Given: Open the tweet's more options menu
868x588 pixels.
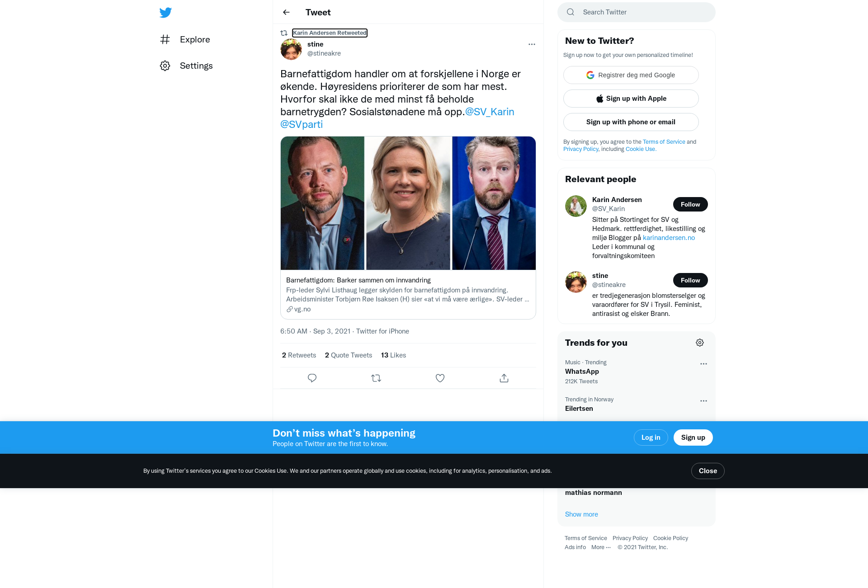Looking at the screenshot, I should (x=532, y=44).
